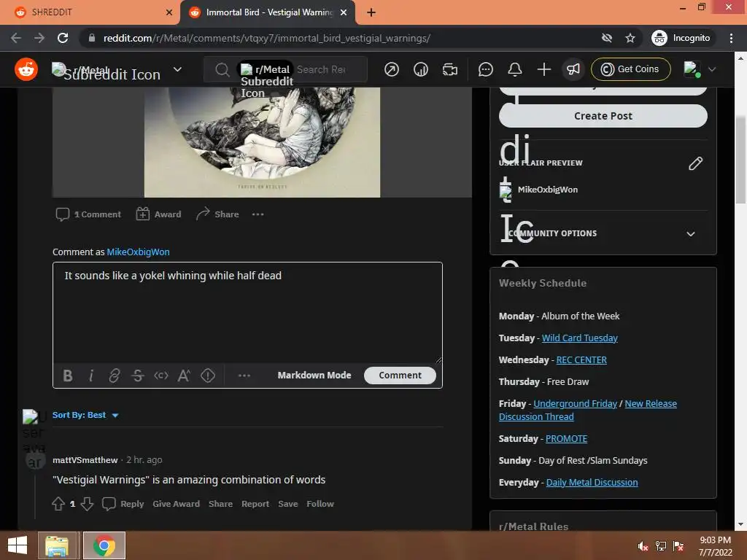Click the album cover image thumbnail
The width and height of the screenshot is (747, 560).
(x=262, y=142)
